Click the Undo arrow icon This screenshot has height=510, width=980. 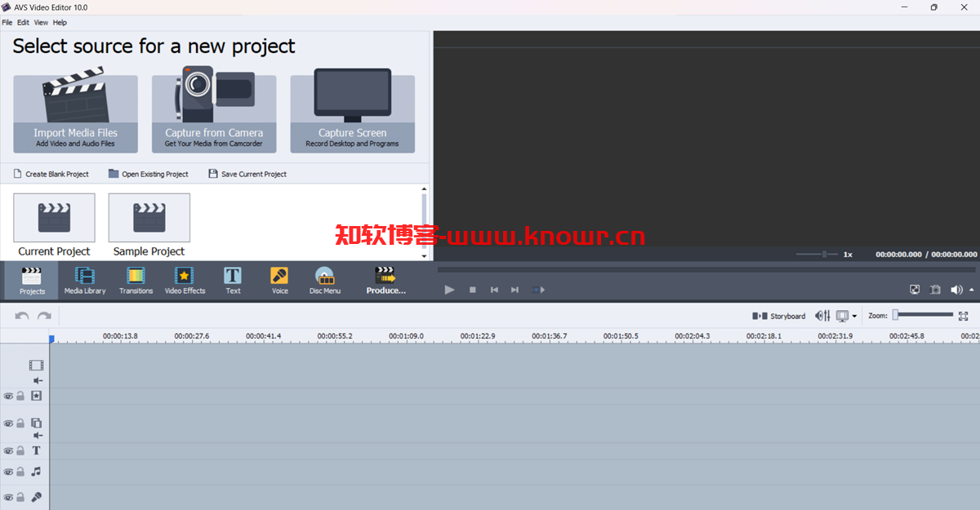coord(22,316)
